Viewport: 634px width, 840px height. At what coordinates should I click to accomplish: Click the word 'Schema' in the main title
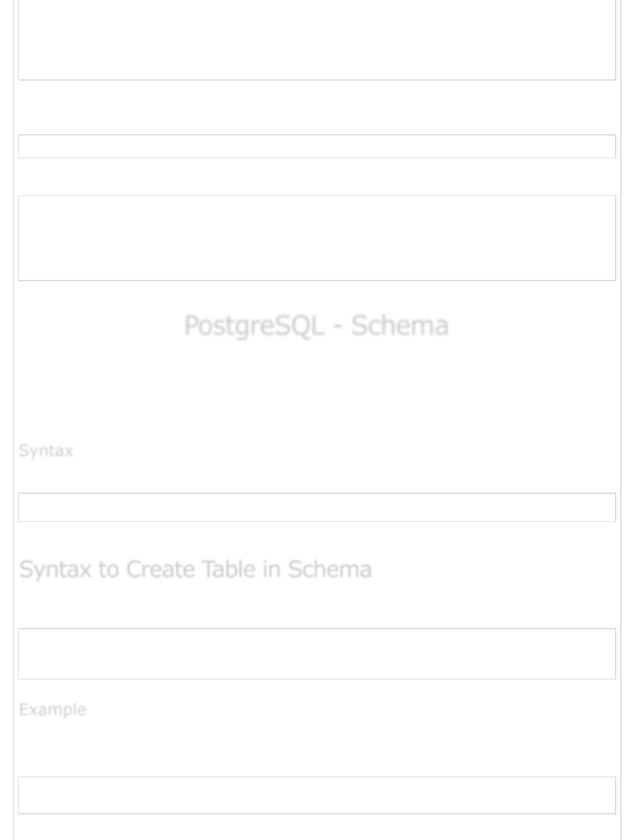click(399, 326)
